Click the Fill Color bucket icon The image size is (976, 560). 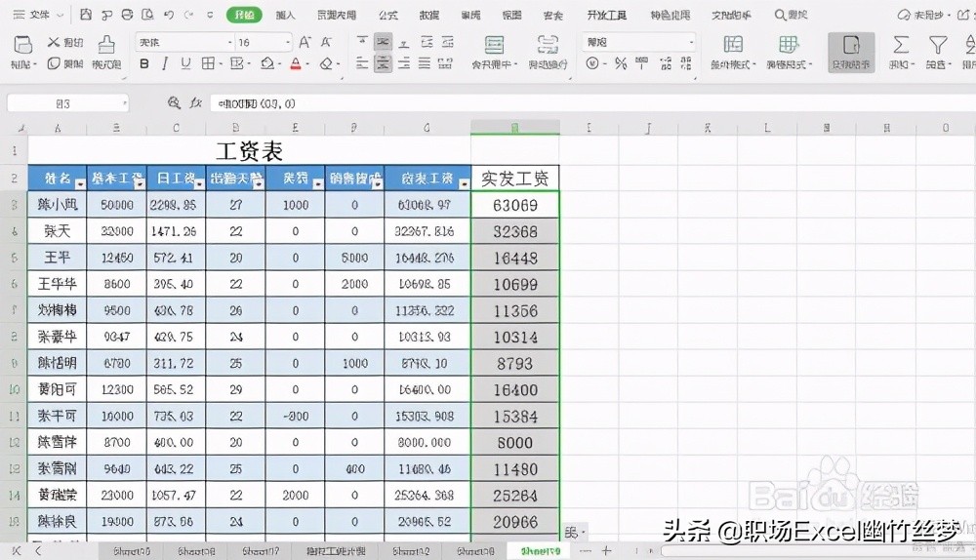(x=267, y=63)
